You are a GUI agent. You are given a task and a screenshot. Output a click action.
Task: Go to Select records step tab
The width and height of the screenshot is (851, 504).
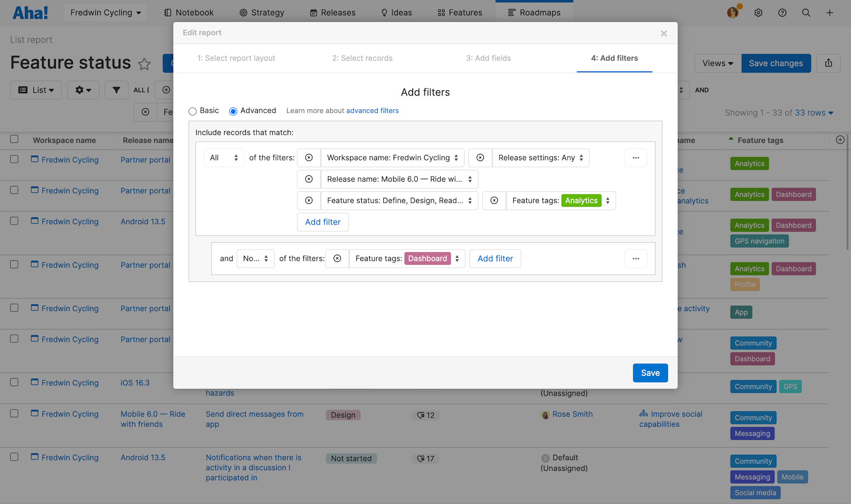(362, 58)
